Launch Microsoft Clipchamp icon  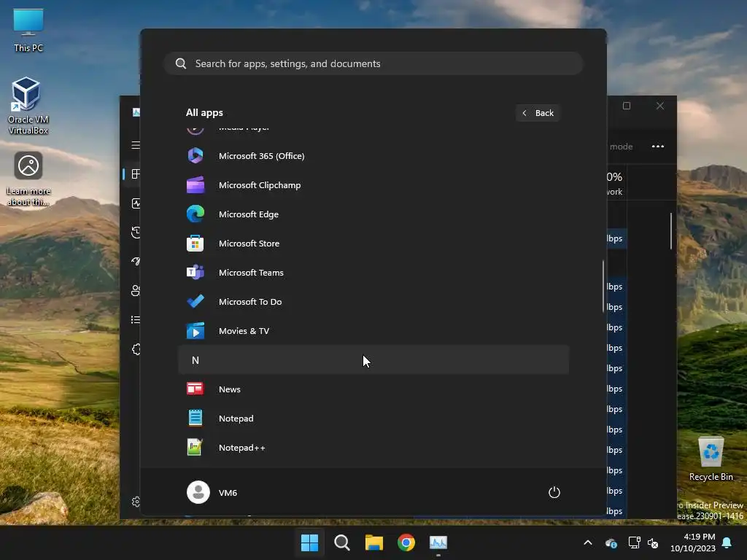(196, 185)
